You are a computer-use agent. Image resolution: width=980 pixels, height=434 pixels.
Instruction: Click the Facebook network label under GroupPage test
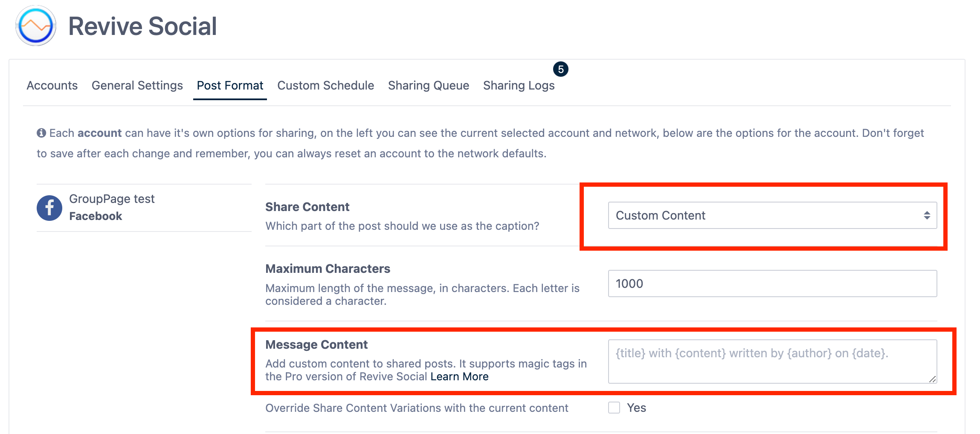click(96, 216)
